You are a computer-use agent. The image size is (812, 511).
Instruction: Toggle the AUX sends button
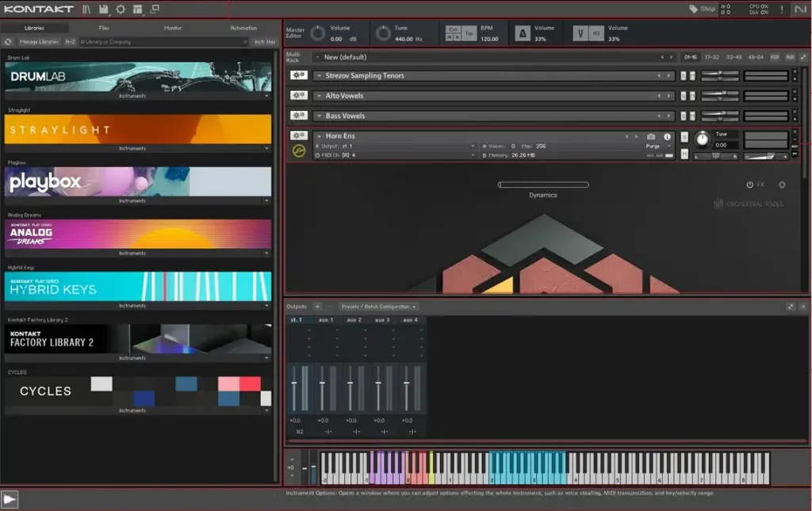click(x=790, y=57)
